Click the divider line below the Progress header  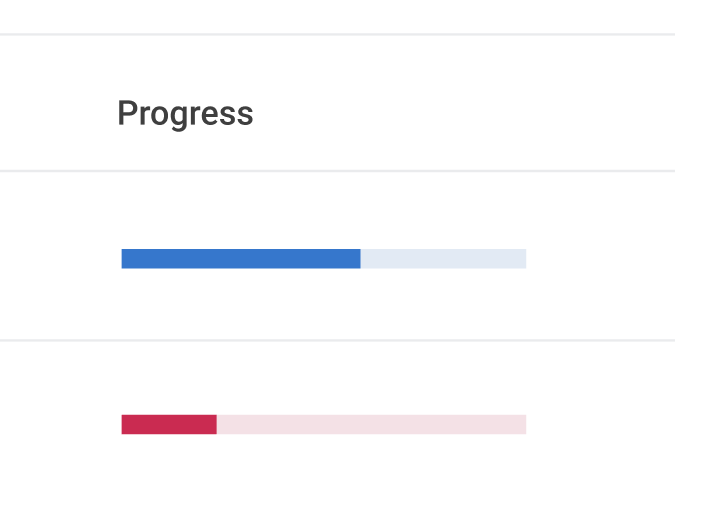tap(337, 171)
